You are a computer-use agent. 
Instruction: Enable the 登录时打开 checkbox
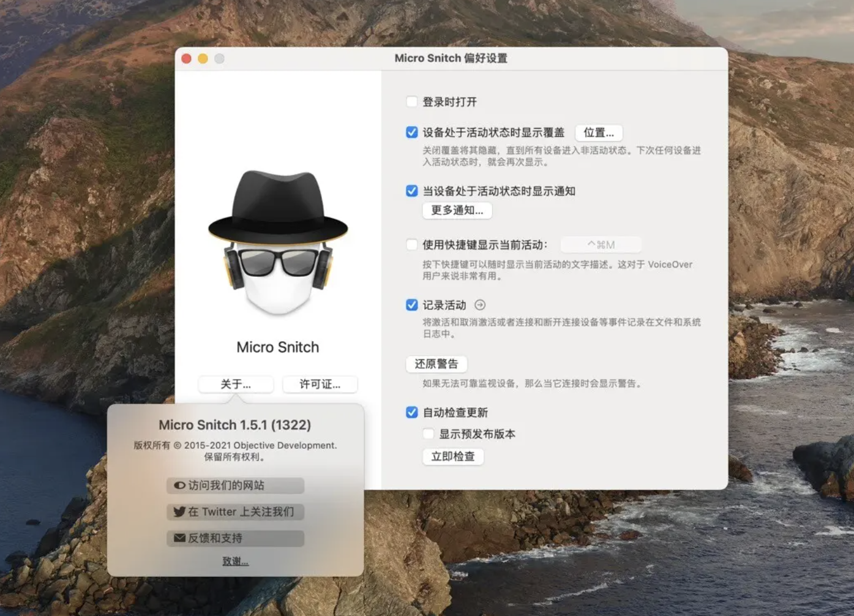click(x=411, y=102)
